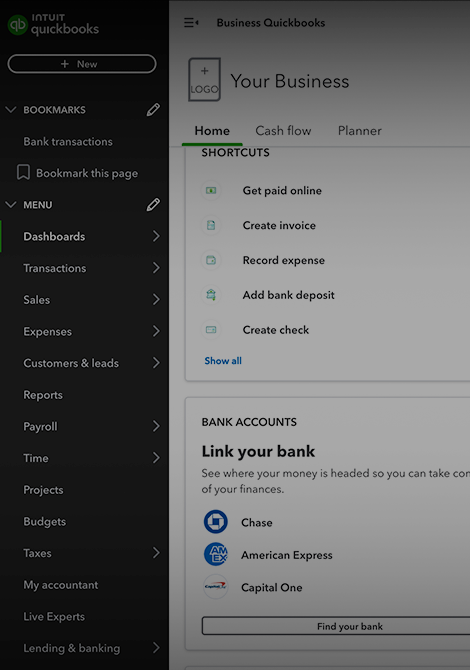Click the bookmark flag icon

click(x=23, y=173)
